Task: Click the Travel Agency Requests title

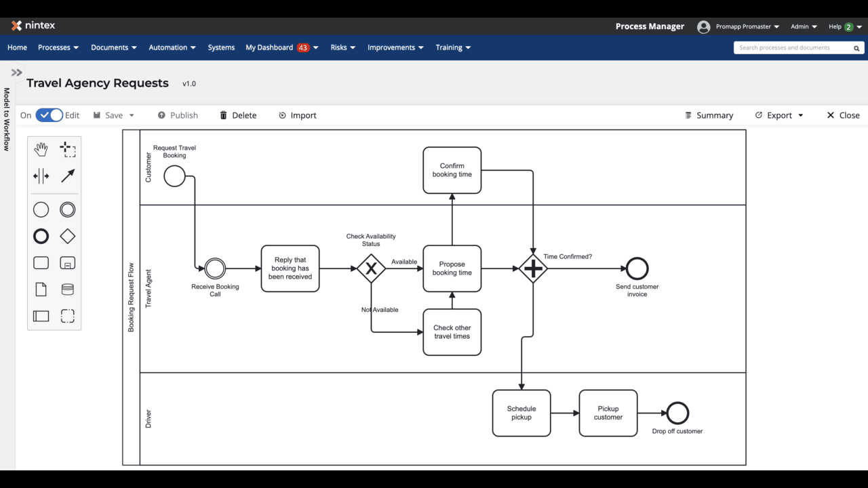Action: point(98,83)
